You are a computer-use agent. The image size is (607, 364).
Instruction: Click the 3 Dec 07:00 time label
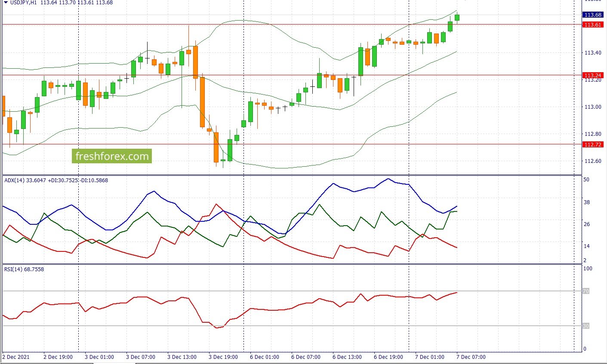point(141,357)
